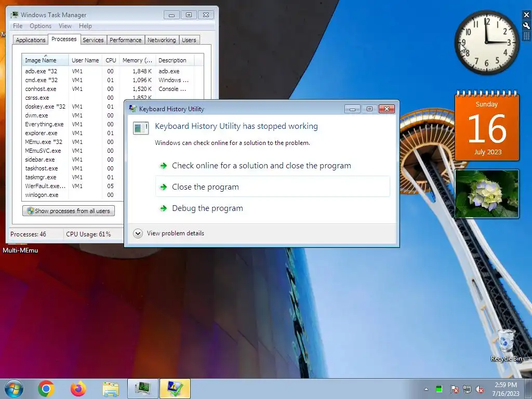532x399 pixels.
Task: Switch to the Networking tab
Action: click(162, 40)
